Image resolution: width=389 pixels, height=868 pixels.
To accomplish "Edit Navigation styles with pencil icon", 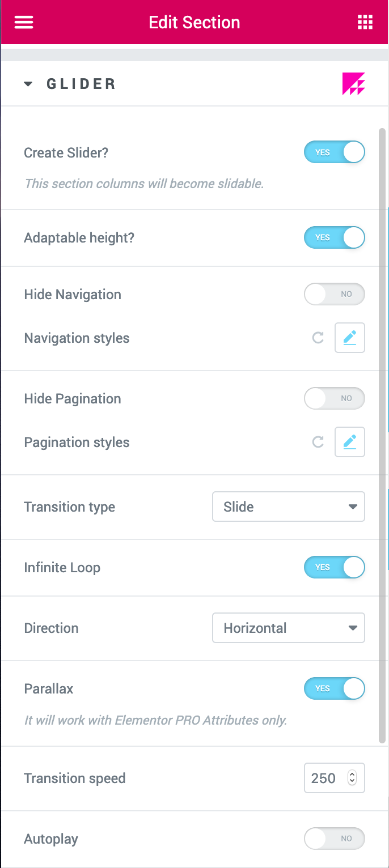I will point(349,338).
